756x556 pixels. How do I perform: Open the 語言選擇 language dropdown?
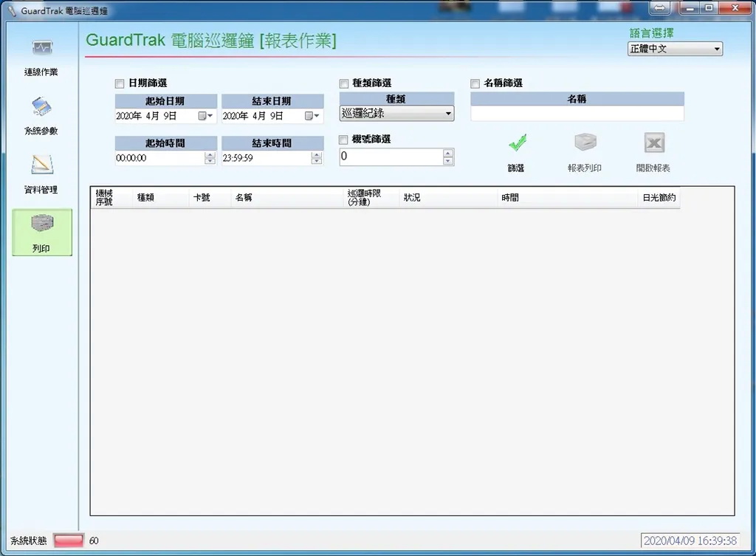[x=675, y=49]
